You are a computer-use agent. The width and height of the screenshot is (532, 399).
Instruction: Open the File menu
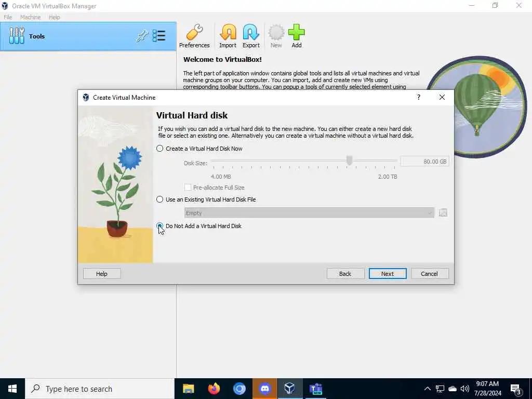8,17
